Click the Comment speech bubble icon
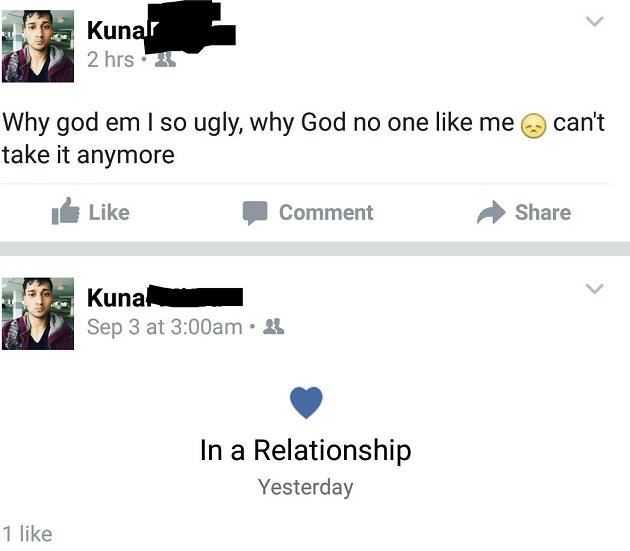 [x=255, y=212]
